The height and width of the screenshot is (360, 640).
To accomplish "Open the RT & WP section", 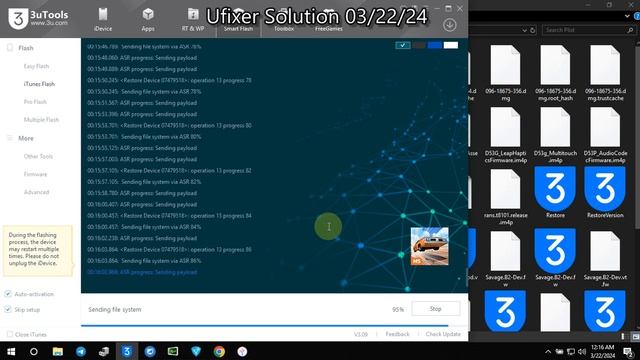I will tap(193, 20).
